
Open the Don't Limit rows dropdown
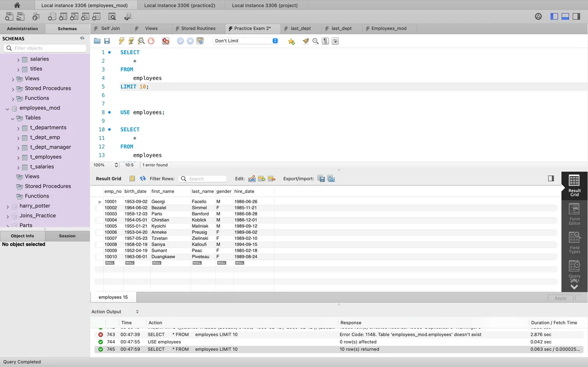coord(246,41)
